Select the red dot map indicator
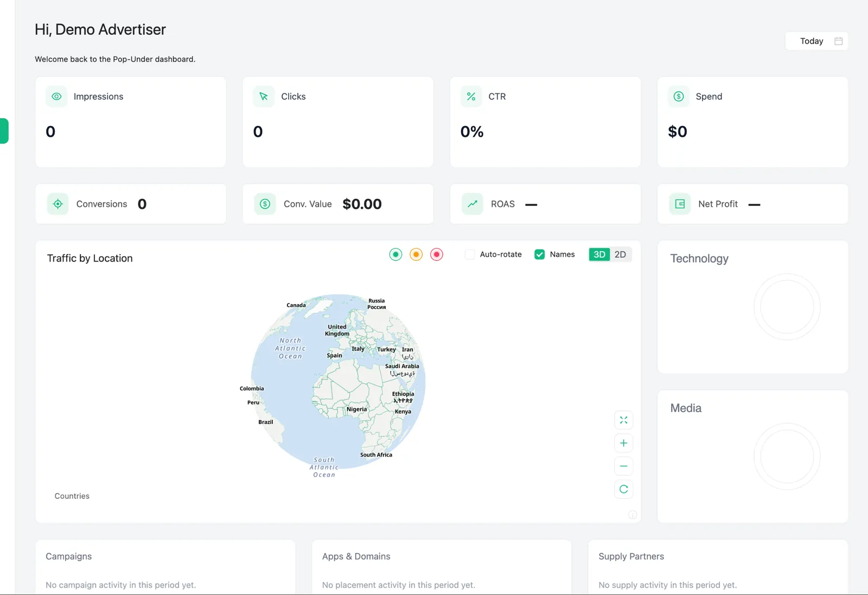The image size is (868, 595). point(437,255)
